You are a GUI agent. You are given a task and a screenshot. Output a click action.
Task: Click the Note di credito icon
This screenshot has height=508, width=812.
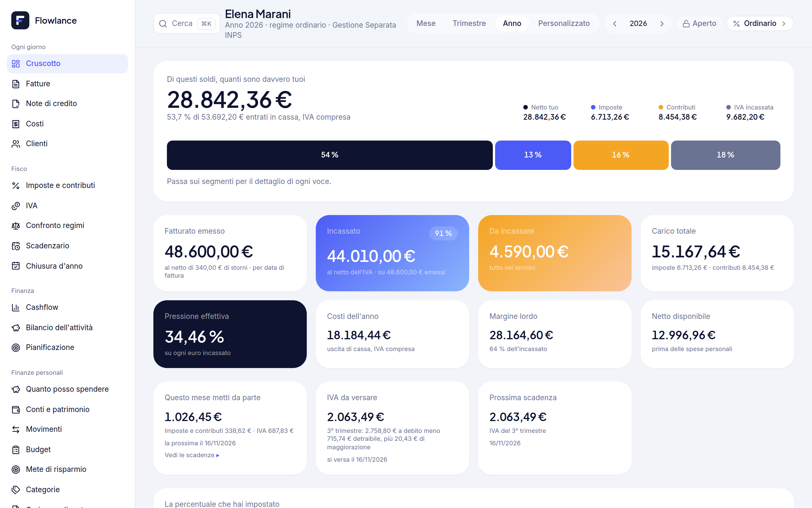pyautogui.click(x=16, y=104)
